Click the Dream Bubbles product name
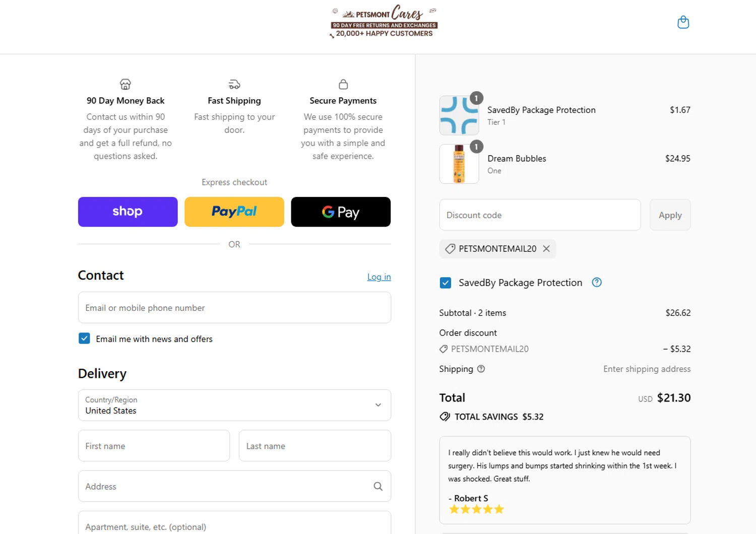The image size is (756, 534). pos(517,159)
